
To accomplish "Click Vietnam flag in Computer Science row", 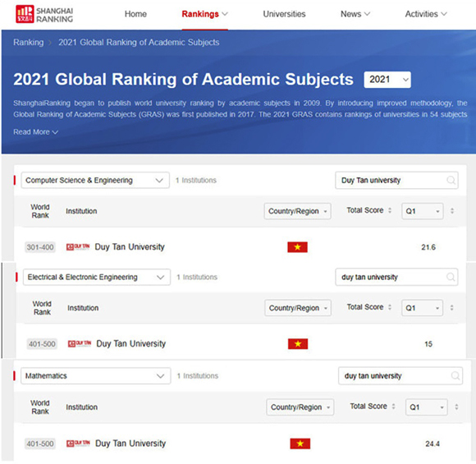I will point(297,247).
